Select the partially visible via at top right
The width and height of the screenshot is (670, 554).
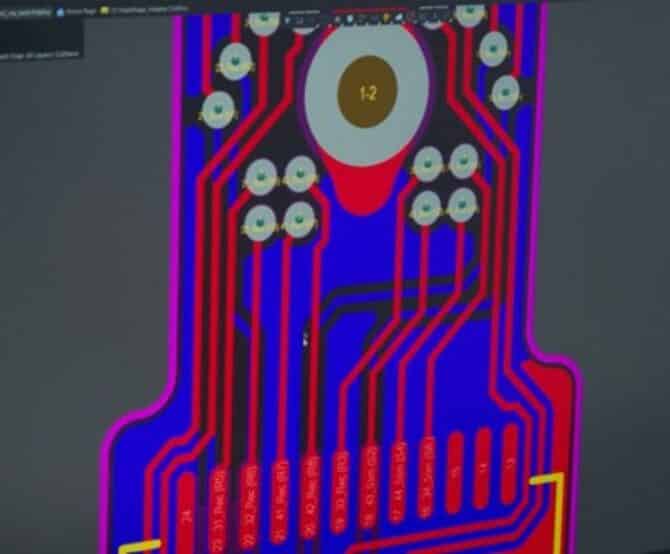tap(470, 12)
